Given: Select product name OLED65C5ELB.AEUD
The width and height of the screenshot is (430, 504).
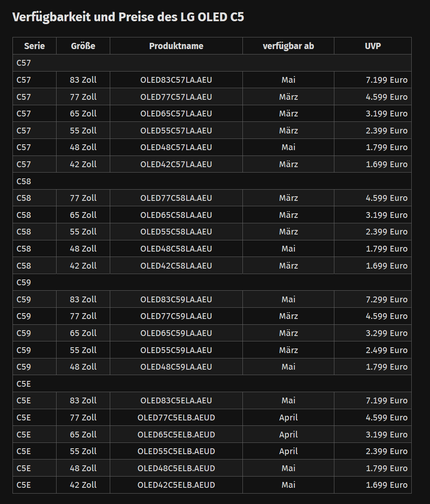Looking at the screenshot, I should (x=176, y=435).
